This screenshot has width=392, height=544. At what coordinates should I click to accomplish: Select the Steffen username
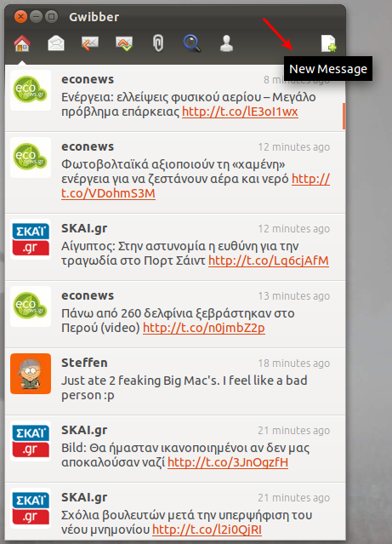pos(84,363)
